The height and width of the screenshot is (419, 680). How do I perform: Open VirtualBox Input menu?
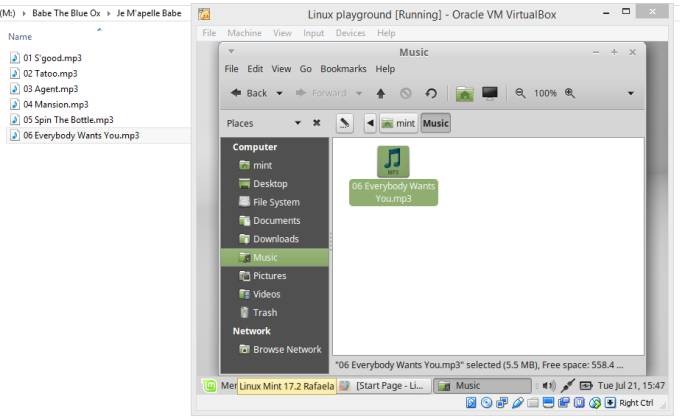313,33
